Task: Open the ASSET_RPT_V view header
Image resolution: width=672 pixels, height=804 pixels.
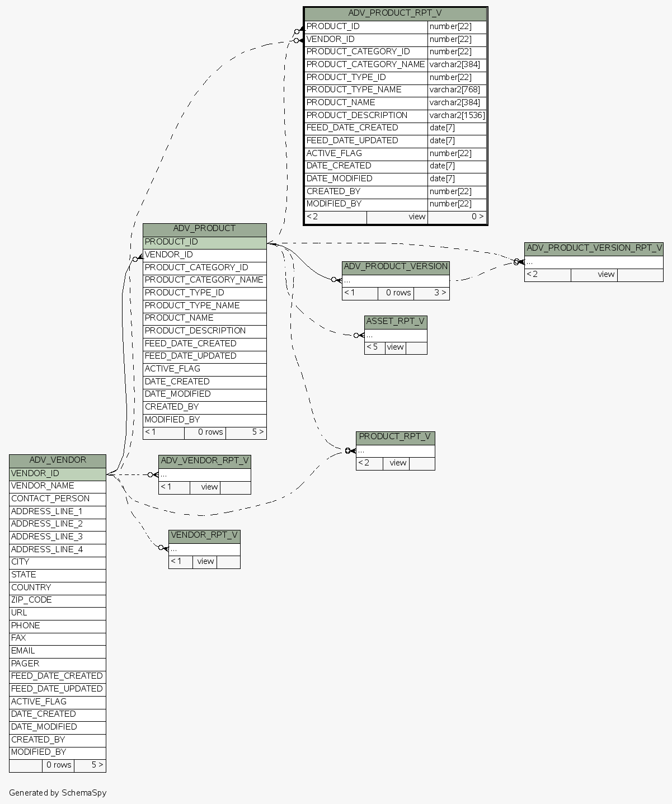Action: (x=396, y=322)
